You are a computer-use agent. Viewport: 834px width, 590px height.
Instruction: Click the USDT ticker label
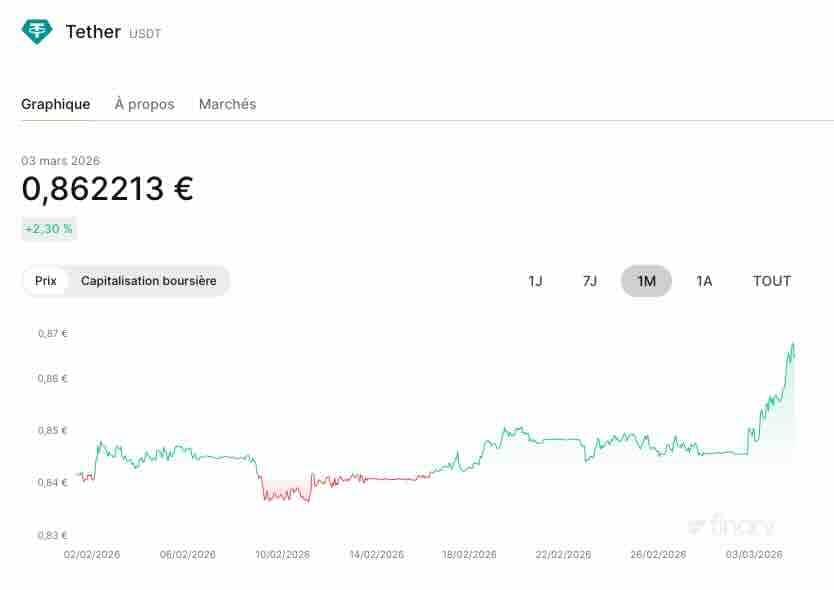145,34
